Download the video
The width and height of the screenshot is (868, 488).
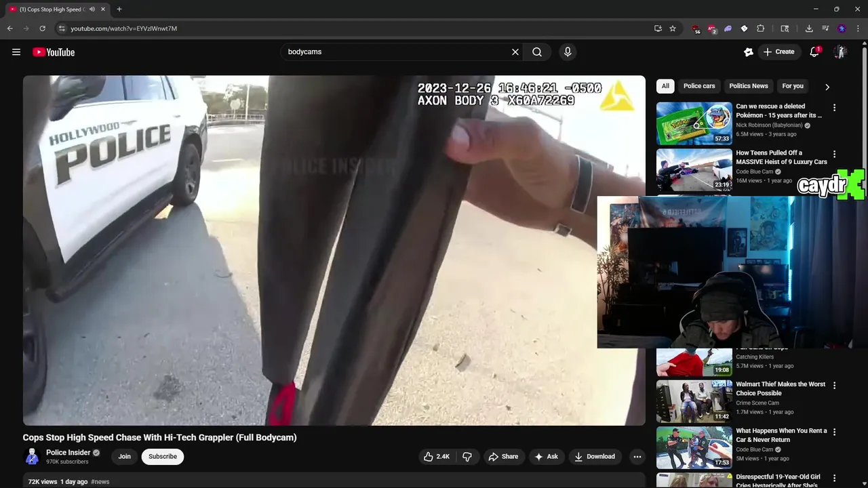[595, 457]
